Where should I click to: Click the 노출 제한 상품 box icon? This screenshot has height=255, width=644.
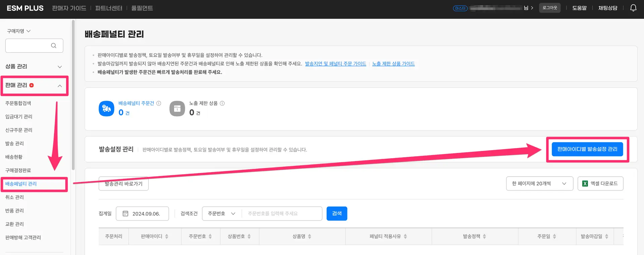pyautogui.click(x=177, y=109)
